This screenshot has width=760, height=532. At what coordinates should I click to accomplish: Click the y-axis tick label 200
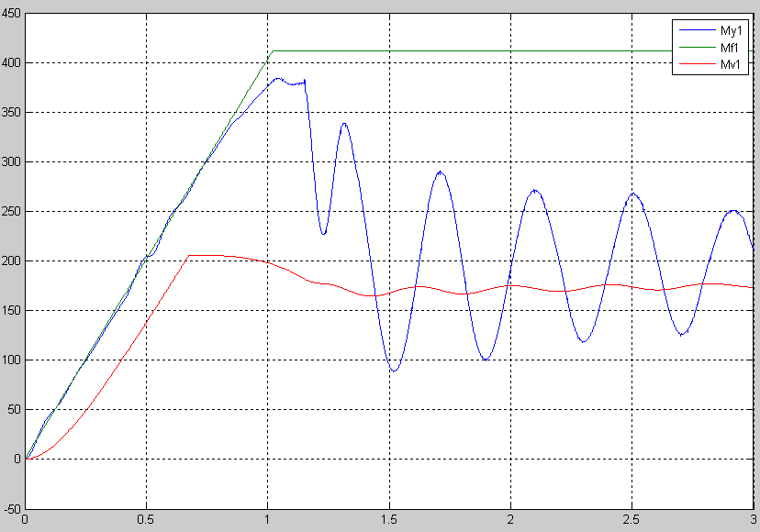pos(11,261)
